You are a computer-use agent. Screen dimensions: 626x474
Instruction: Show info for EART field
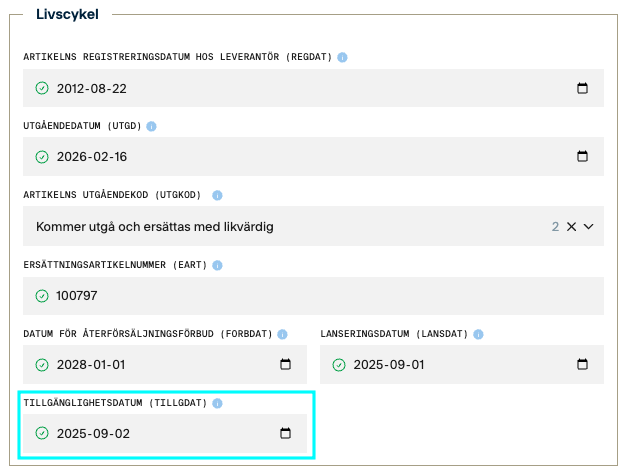pos(217,265)
